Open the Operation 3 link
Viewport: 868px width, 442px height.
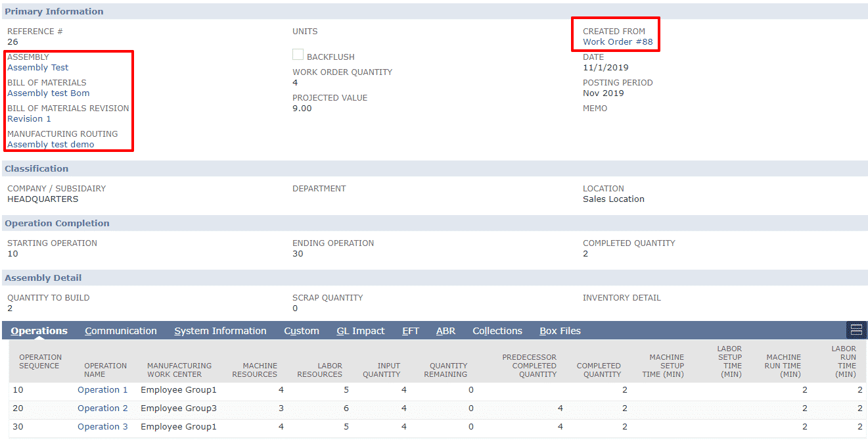point(103,427)
